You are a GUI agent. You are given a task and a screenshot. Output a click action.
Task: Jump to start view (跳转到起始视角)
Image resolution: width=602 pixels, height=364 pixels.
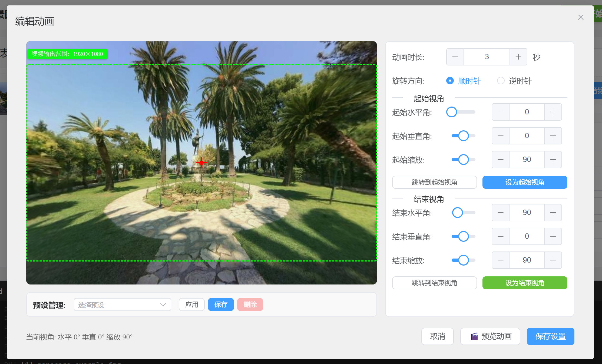point(434,182)
